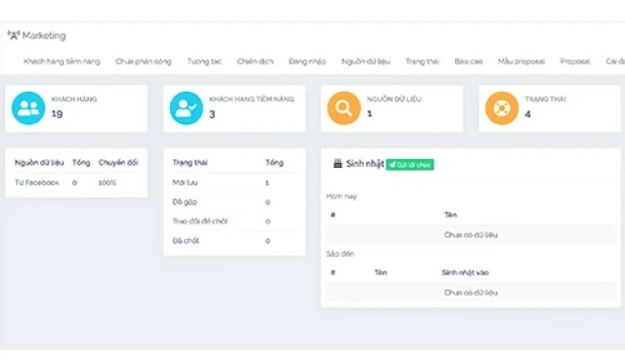Switch to the Trạng thái tab
This screenshot has height=364, width=625.
click(422, 61)
